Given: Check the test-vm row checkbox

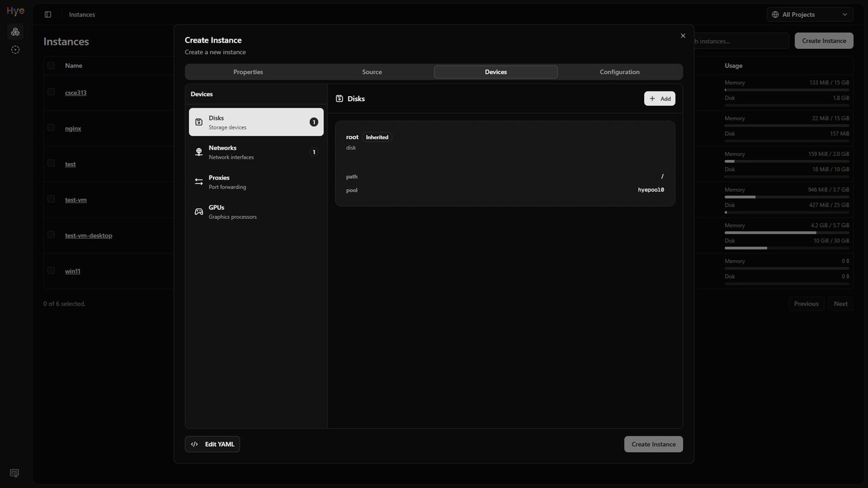Looking at the screenshot, I should (x=51, y=199).
